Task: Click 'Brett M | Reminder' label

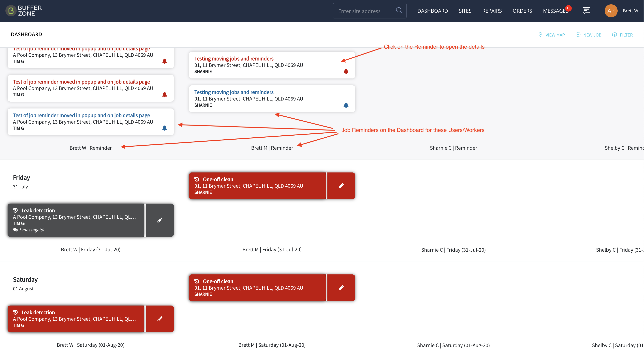Action: pyautogui.click(x=272, y=148)
